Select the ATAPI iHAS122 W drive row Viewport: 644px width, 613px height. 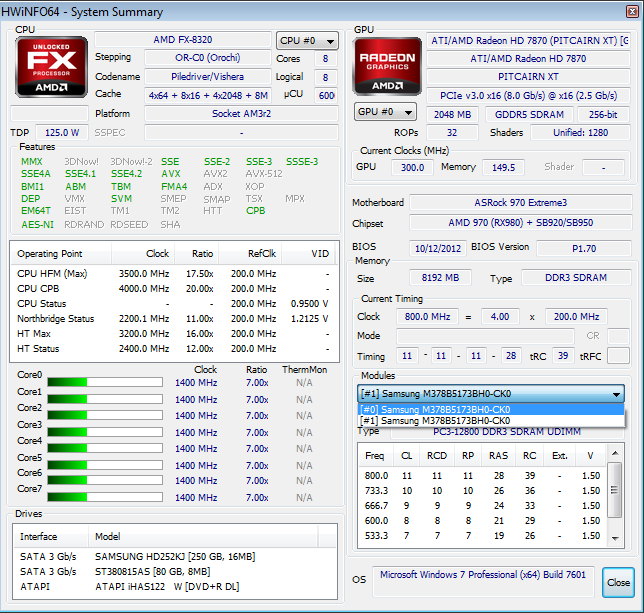pos(175,587)
